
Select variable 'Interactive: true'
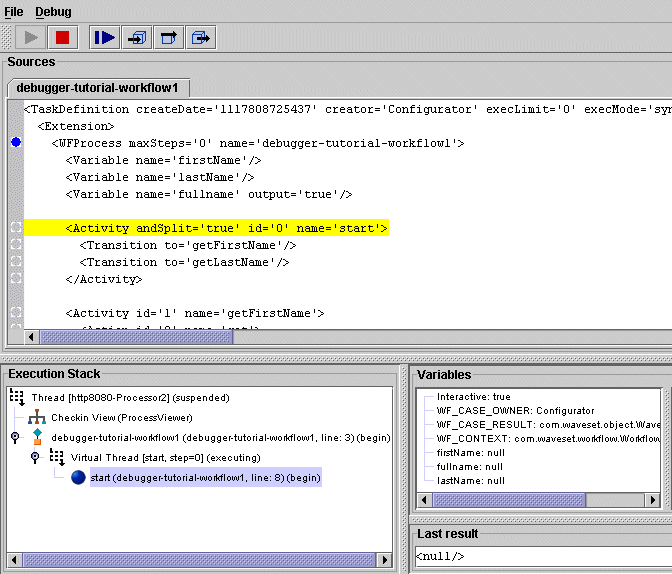pos(474,397)
